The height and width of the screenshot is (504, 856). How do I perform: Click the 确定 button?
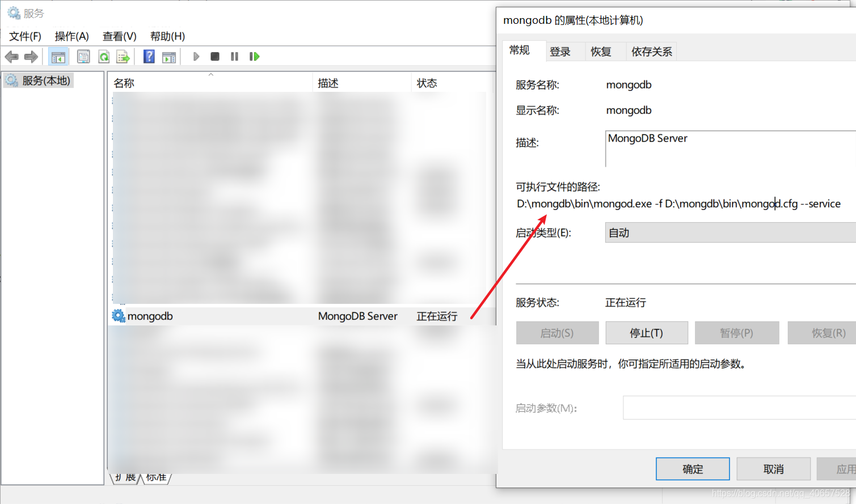tap(693, 469)
